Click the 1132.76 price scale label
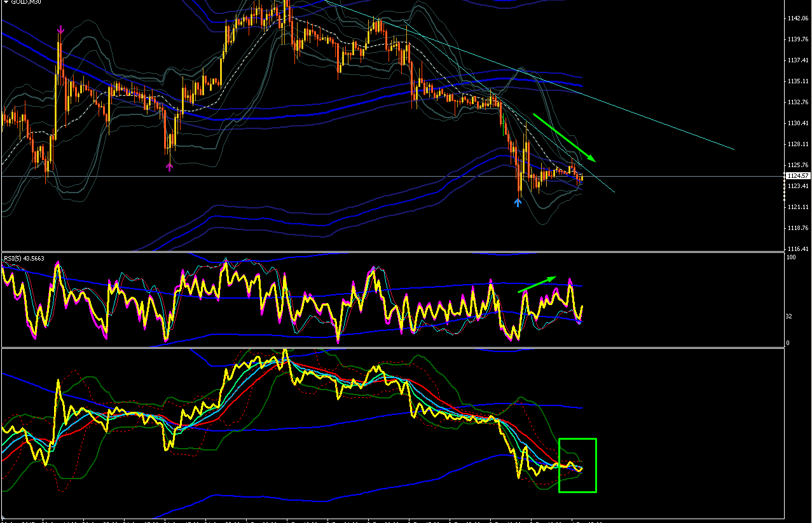 797,102
